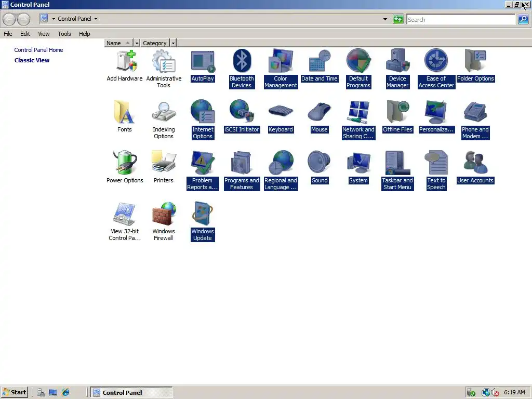
Task: Open the Edit menu
Action: 25,34
